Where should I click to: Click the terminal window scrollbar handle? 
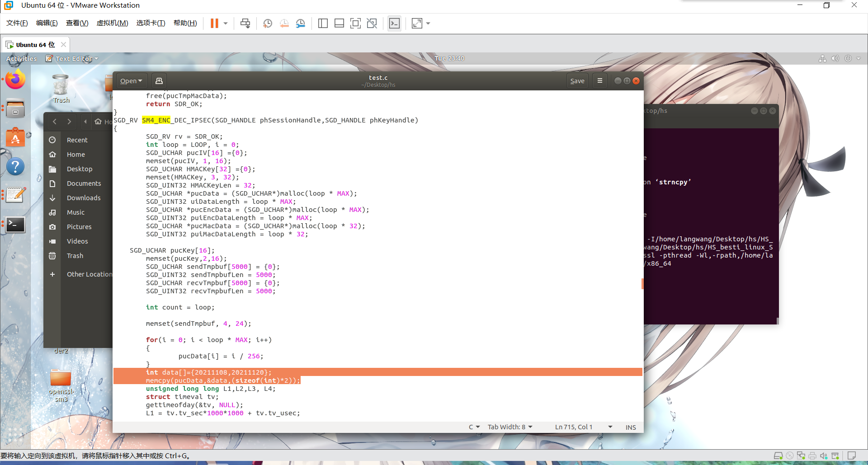tap(778, 321)
